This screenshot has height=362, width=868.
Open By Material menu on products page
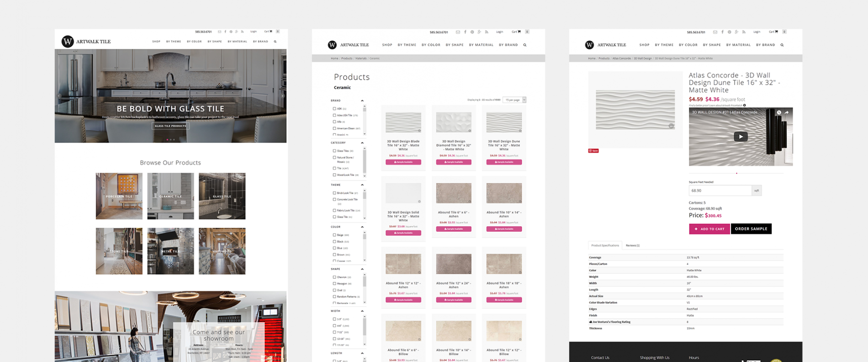481,45
